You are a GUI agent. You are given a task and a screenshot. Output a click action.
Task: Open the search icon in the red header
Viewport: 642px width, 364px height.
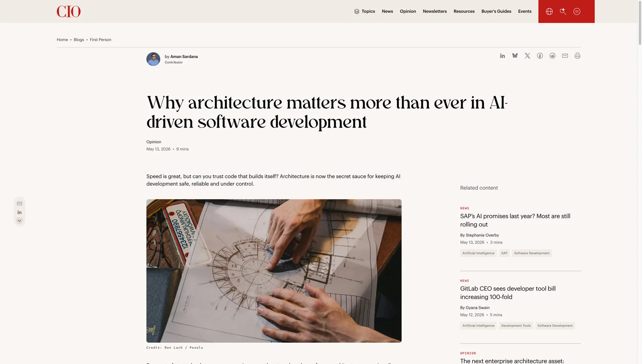(563, 12)
